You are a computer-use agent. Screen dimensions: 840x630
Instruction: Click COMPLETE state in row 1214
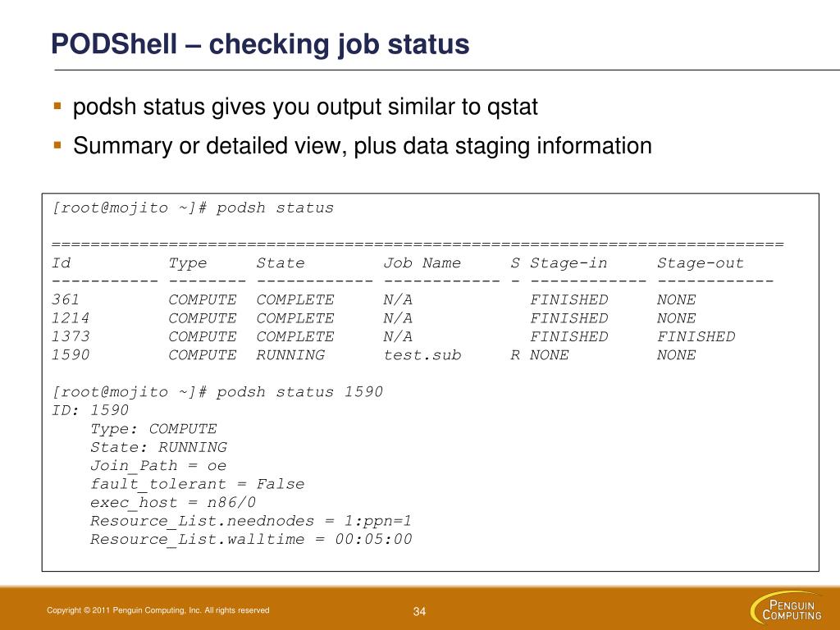point(295,318)
